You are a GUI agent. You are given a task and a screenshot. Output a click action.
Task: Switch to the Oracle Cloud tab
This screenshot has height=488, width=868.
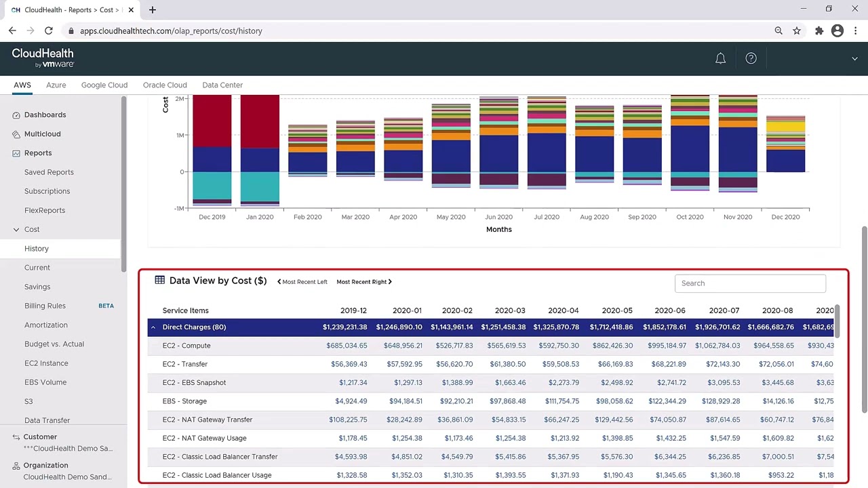coord(165,85)
